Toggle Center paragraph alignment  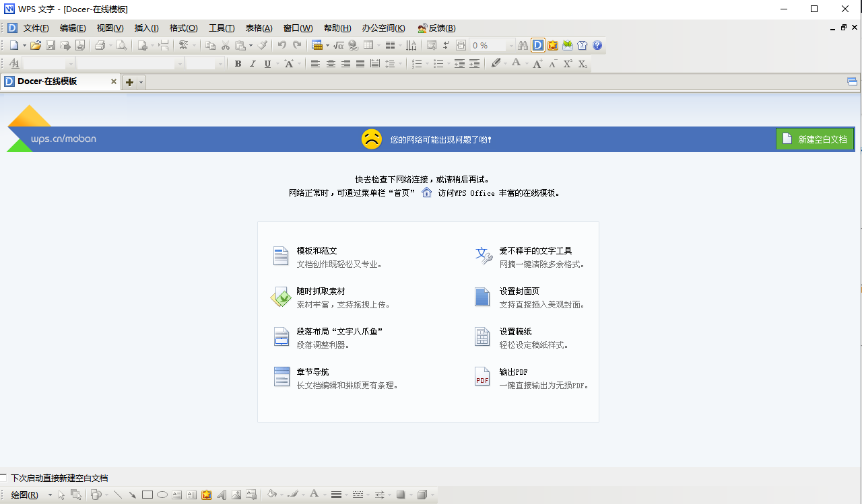[331, 63]
